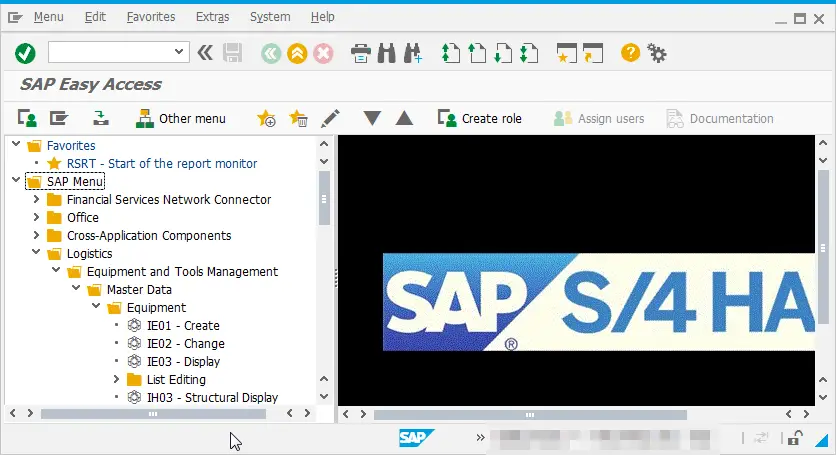Collapse the Logistics folder
836x455 pixels.
(36, 252)
